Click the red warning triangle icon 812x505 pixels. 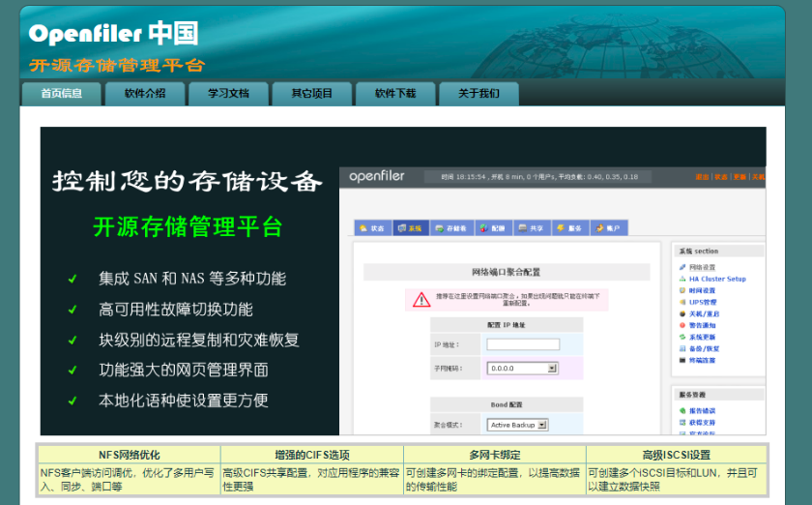pyautogui.click(x=421, y=300)
